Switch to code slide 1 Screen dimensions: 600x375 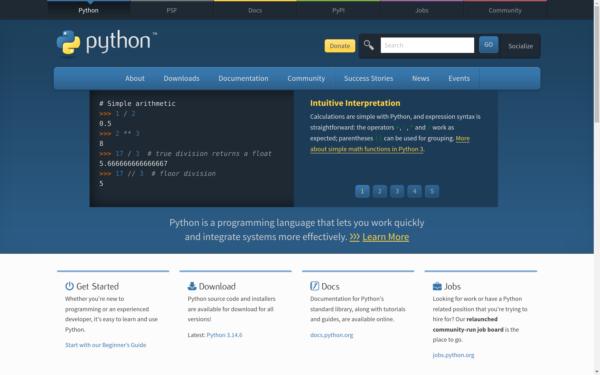click(x=362, y=191)
